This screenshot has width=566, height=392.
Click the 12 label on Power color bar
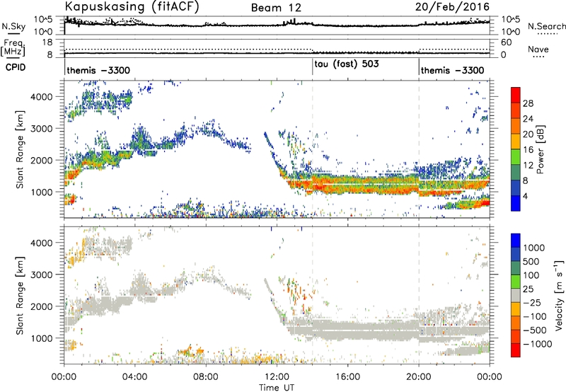click(x=528, y=166)
